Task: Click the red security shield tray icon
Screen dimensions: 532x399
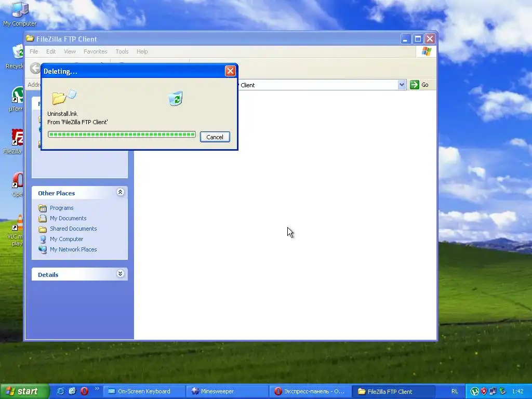Action: click(x=484, y=391)
